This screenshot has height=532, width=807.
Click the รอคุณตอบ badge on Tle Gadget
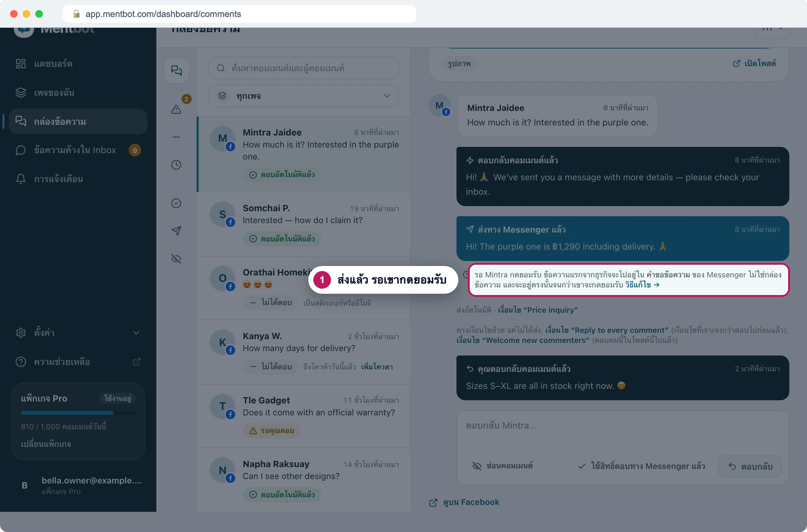pyautogui.click(x=272, y=431)
